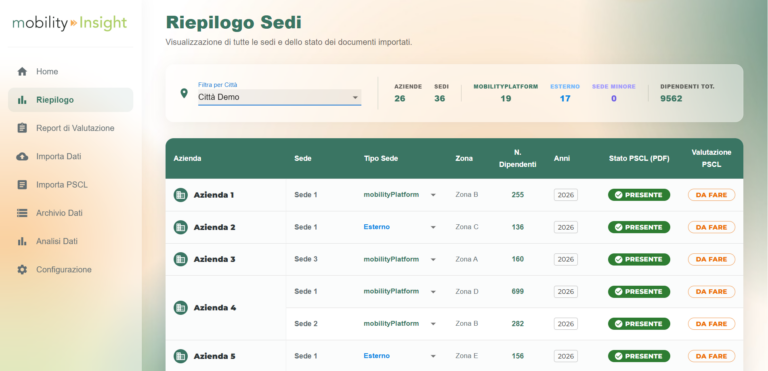Click the 2026 year tag of Azienda 3
Image resolution: width=768 pixels, height=371 pixels.
click(x=566, y=259)
